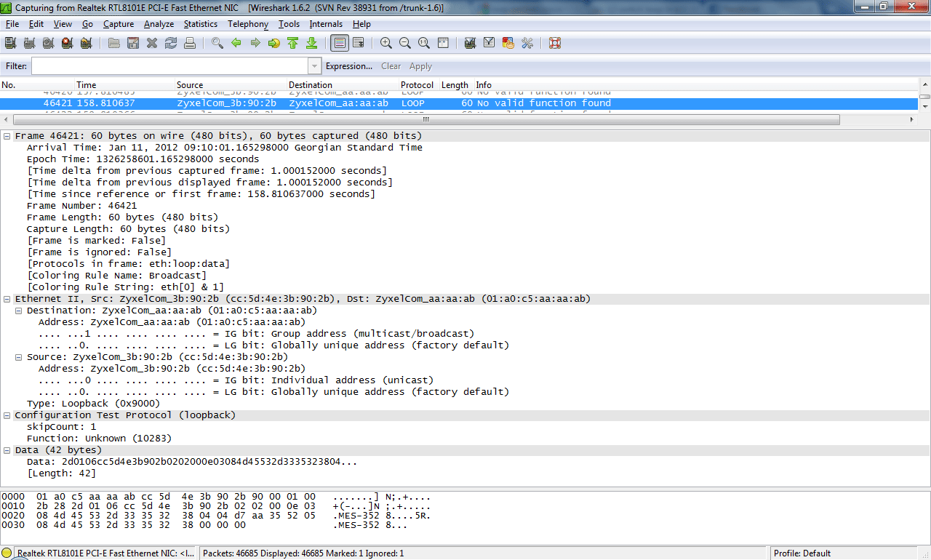The height and width of the screenshot is (560, 931).
Task: Jump to the last packet
Action: point(311,44)
